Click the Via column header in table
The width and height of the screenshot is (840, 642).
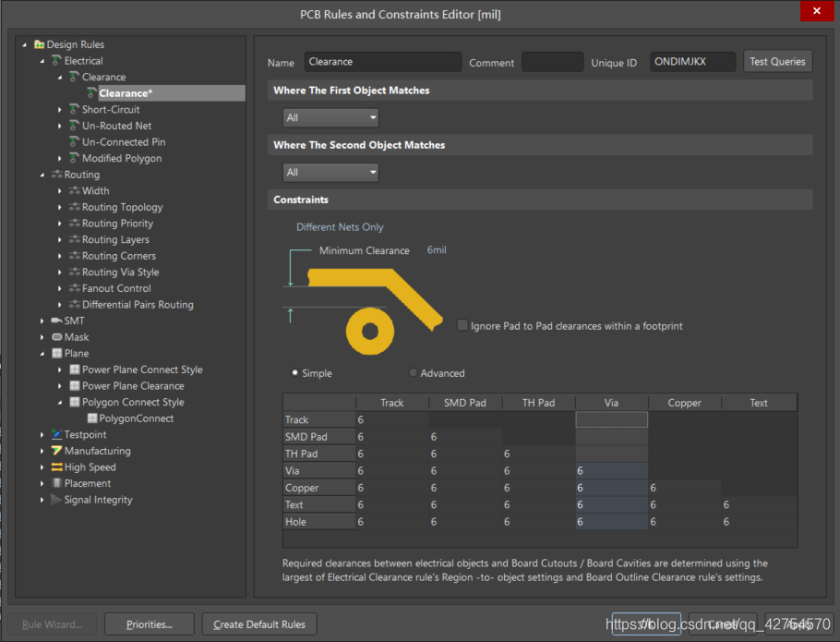tap(611, 403)
